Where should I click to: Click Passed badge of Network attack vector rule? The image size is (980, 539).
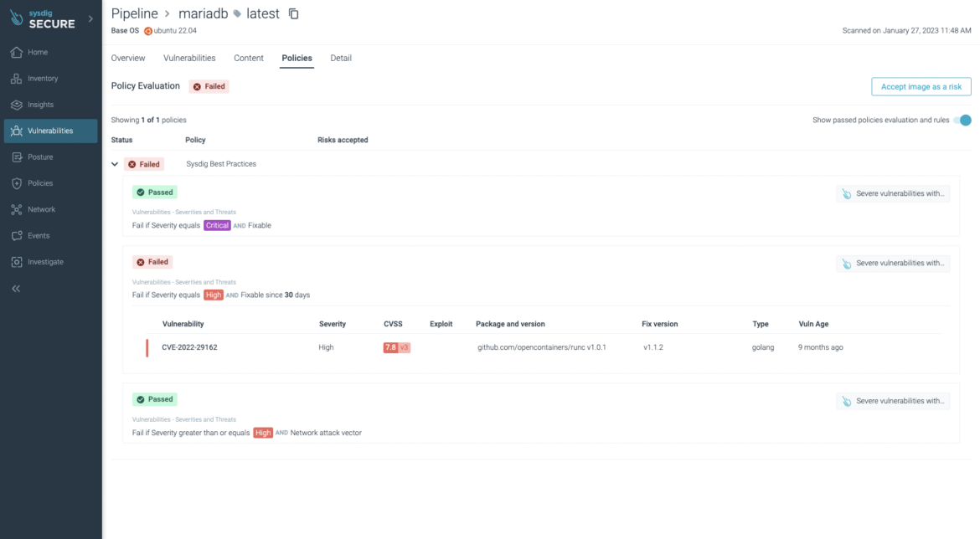click(155, 400)
